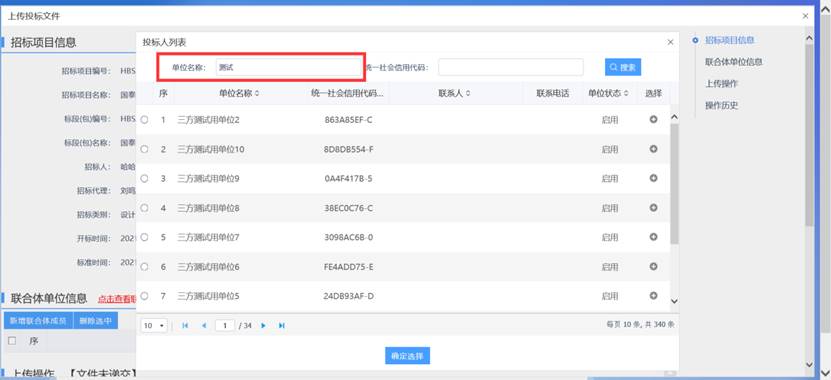Image resolution: width=831 pixels, height=380 pixels.
Task: Click the plus icon for 三方测试用单位2
Action: coord(653,120)
